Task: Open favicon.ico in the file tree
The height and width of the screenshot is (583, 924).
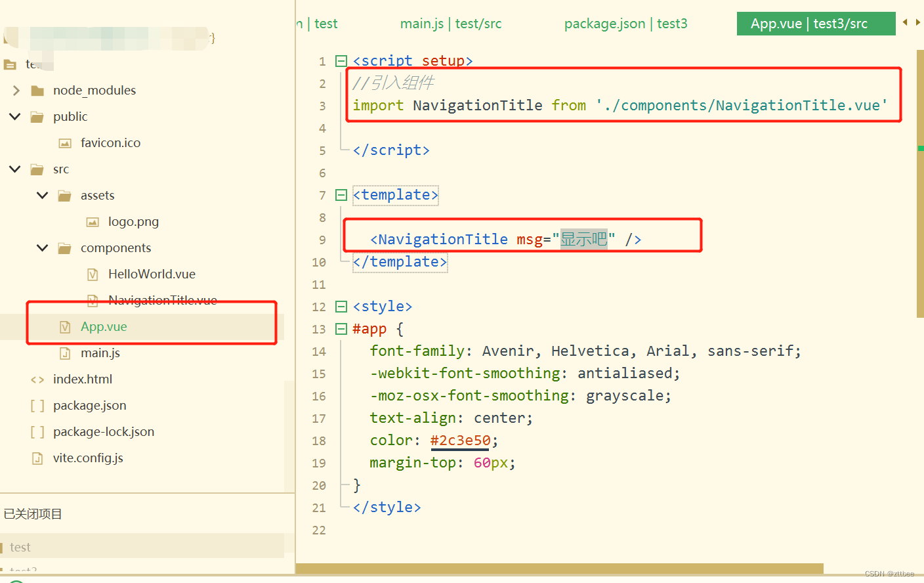Action: coord(110,142)
